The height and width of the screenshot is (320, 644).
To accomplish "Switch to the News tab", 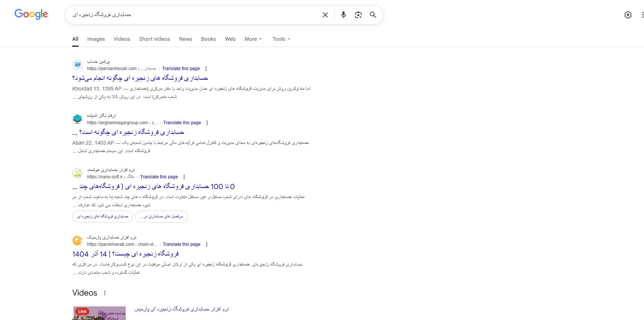I will 185,39.
